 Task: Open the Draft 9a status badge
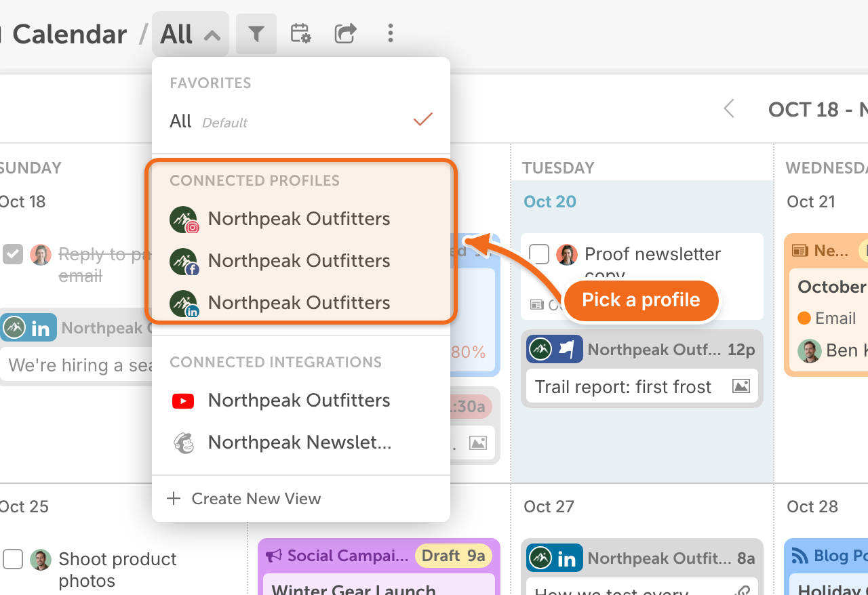[454, 556]
